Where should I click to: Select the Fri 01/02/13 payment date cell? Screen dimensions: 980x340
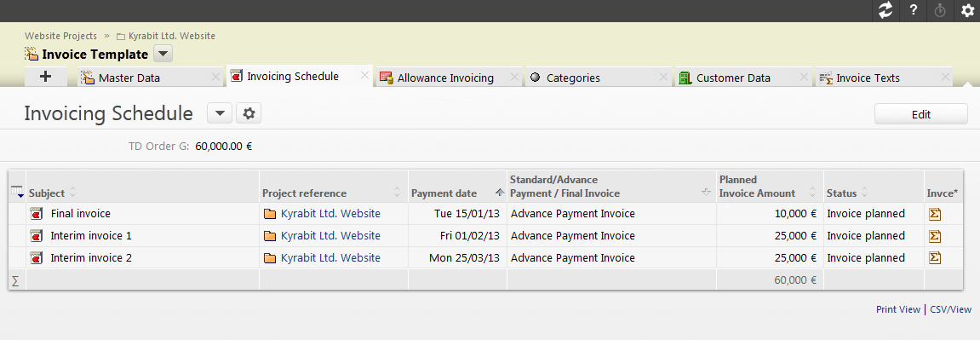tap(457, 236)
